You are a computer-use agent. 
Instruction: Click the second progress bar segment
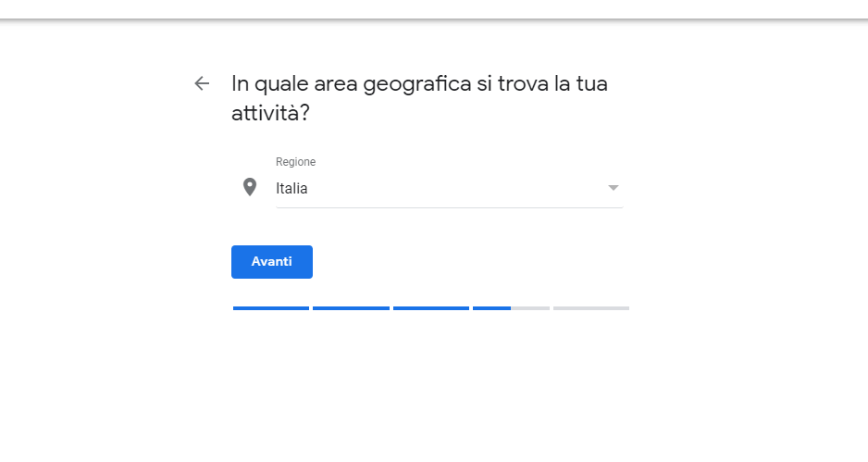pos(351,308)
